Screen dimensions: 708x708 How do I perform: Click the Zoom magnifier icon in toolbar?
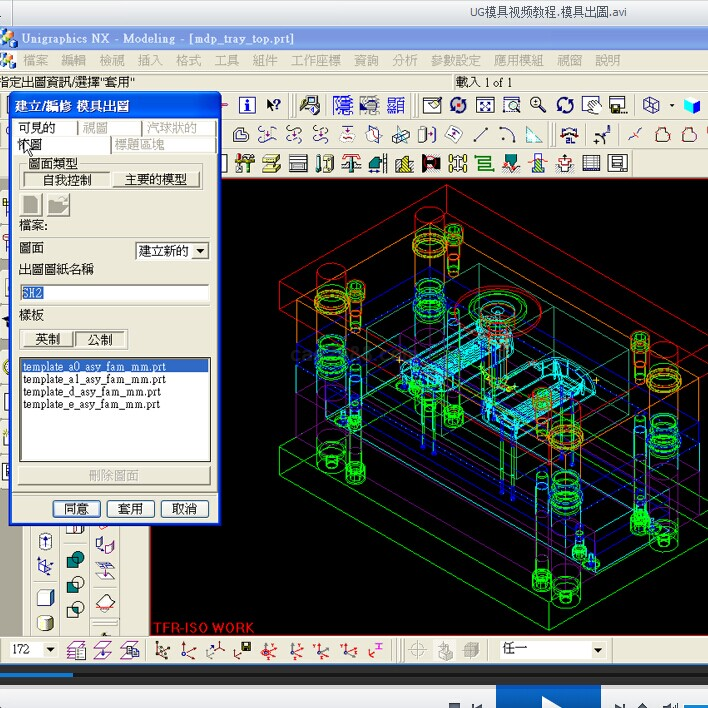[x=539, y=105]
